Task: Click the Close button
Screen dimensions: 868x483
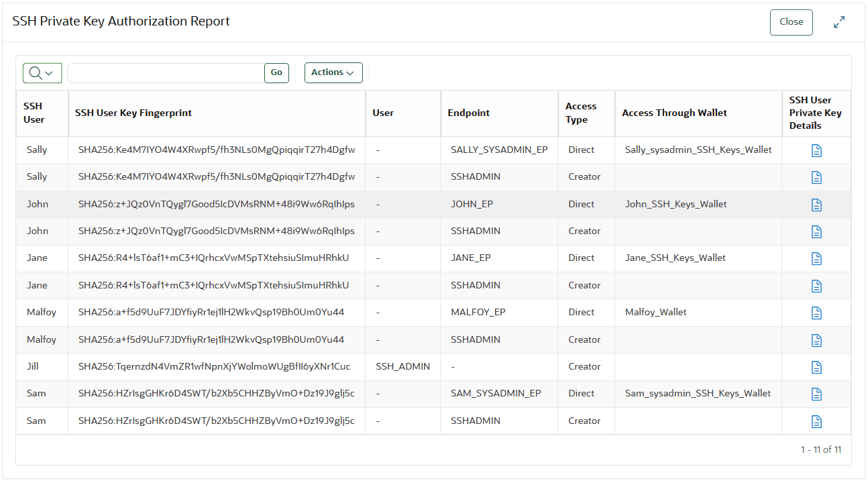Action: 791,22
